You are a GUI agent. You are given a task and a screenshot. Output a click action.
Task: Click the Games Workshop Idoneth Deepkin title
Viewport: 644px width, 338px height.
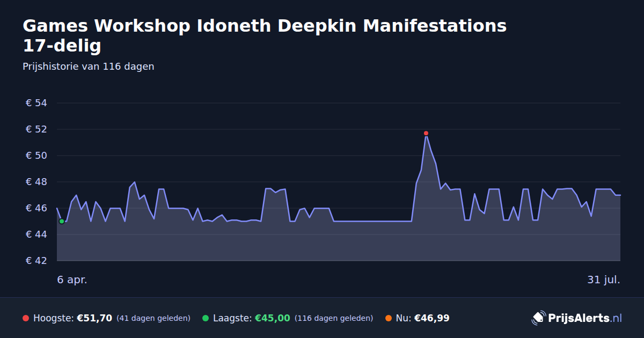265,35
